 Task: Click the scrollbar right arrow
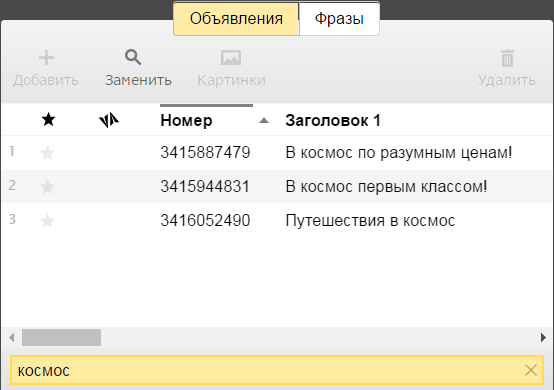tap(543, 337)
